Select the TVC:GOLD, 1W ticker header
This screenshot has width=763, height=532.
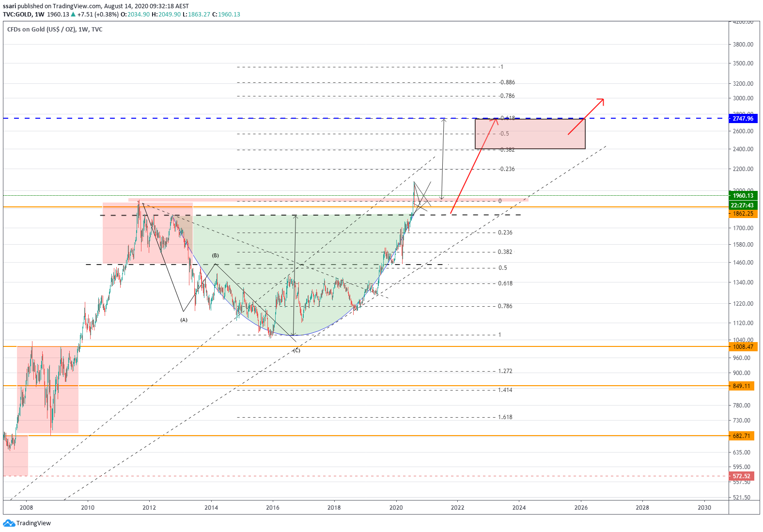(23, 15)
